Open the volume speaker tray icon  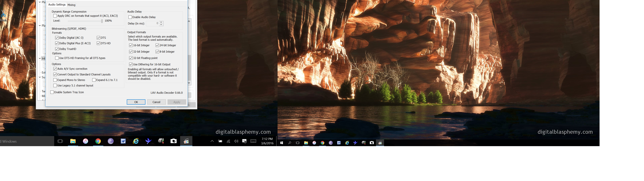click(236, 141)
